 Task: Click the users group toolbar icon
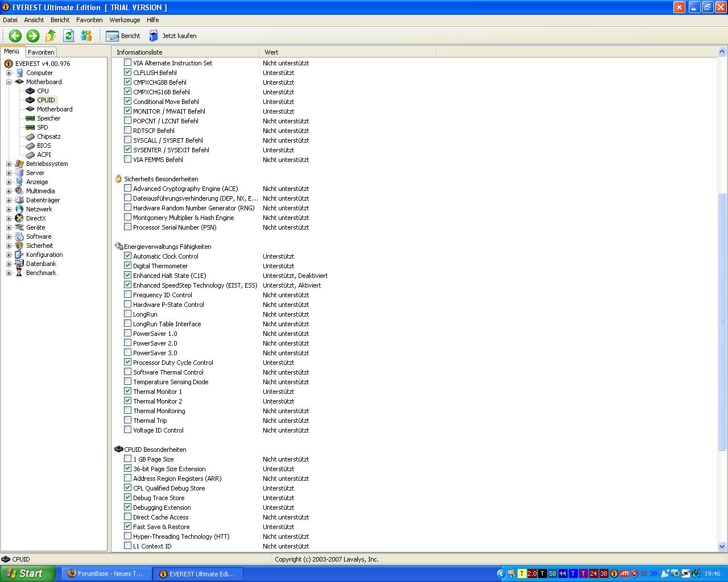86,36
